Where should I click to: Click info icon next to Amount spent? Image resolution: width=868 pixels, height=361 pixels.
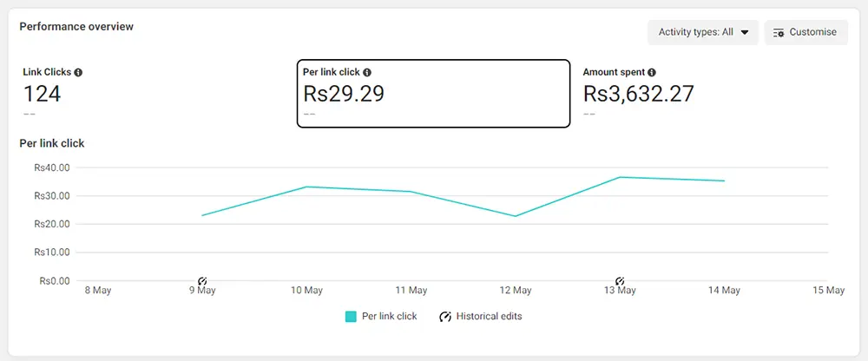652,73
